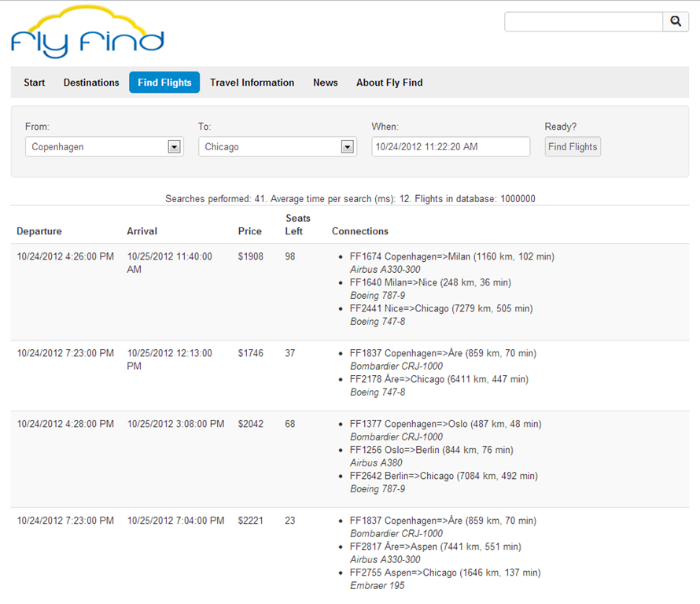Click the When date input field
Image resolution: width=700 pixels, height=604 pixels.
pos(450,147)
